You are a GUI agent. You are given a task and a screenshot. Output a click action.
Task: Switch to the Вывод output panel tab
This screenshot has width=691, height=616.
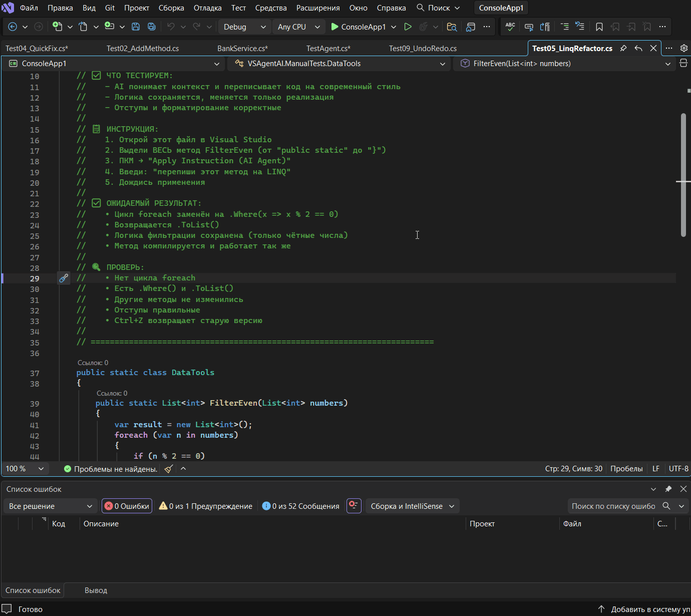(x=96, y=590)
